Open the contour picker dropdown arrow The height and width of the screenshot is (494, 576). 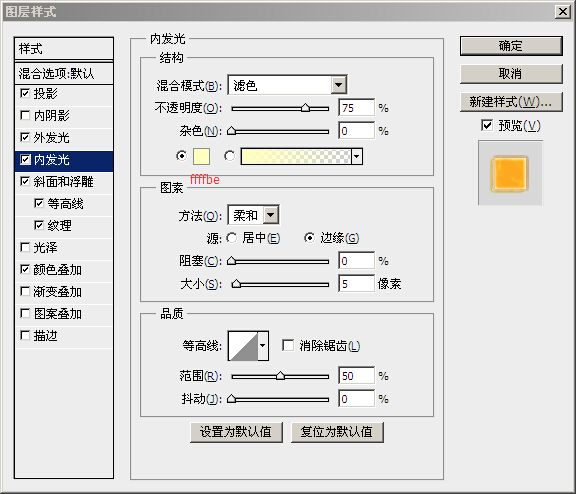[263, 346]
